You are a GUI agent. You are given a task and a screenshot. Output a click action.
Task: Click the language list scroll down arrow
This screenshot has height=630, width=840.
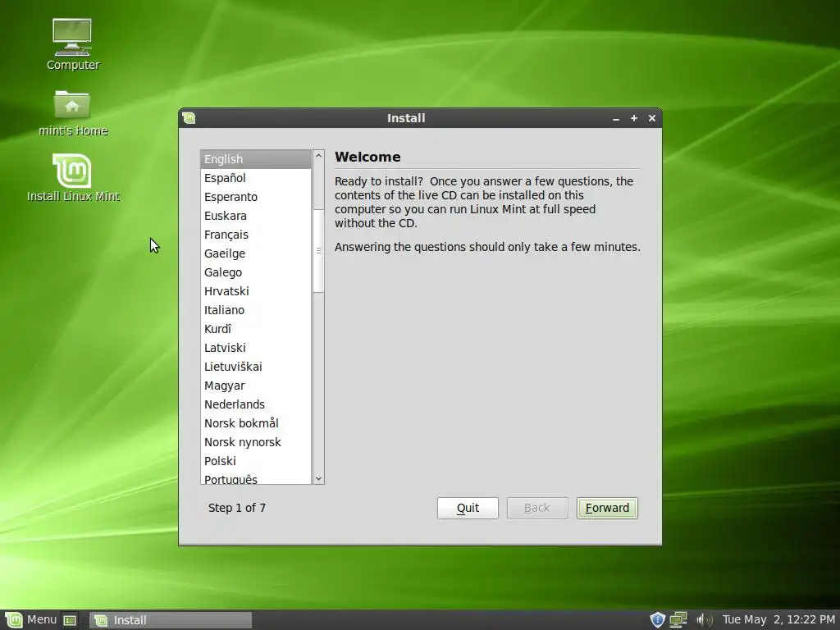pos(318,479)
